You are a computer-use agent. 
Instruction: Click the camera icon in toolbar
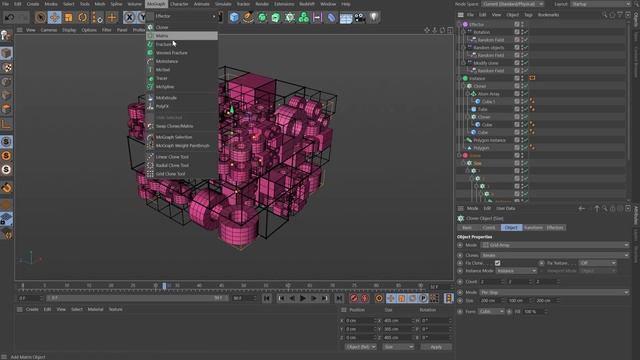tap(360, 17)
